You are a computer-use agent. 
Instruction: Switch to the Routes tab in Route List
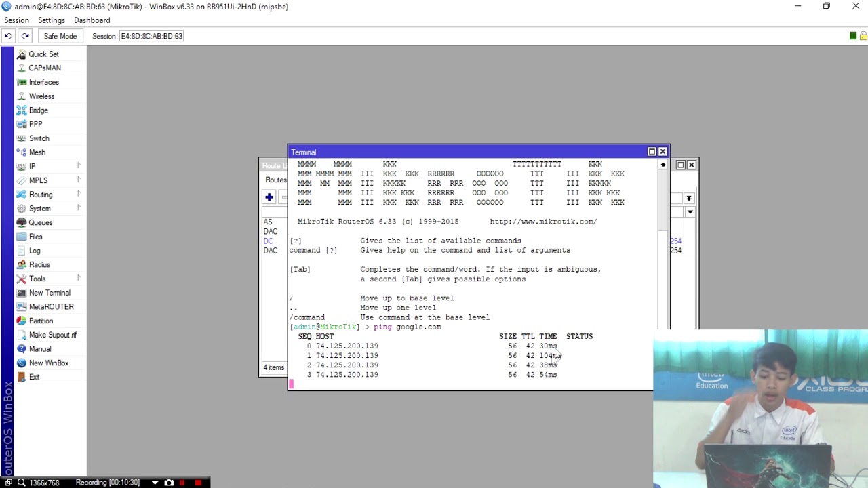(x=275, y=180)
